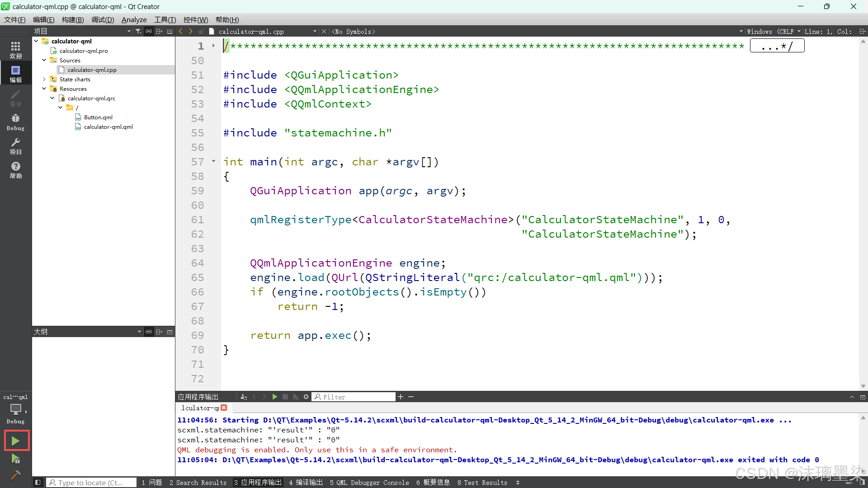Stop the running application in output pane
The image size is (868, 488).
(285, 397)
